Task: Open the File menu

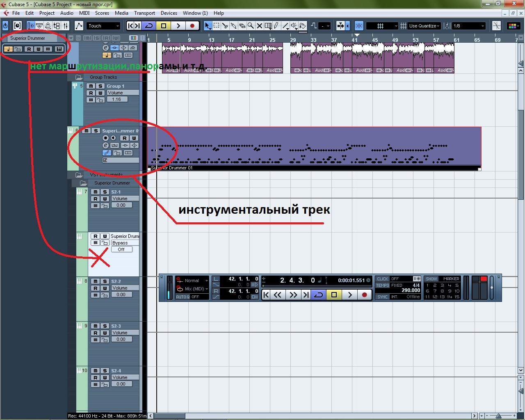Action: (16, 13)
